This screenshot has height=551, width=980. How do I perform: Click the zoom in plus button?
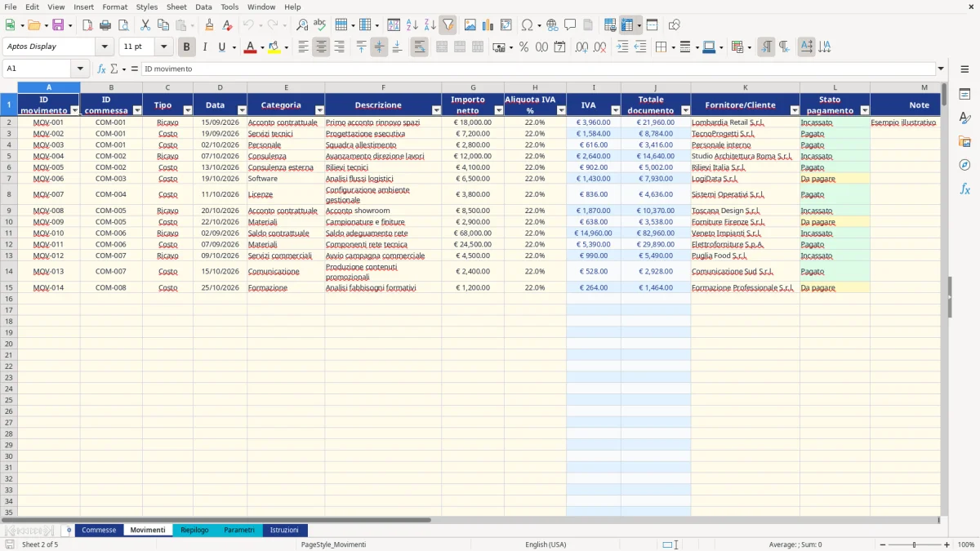947,544
